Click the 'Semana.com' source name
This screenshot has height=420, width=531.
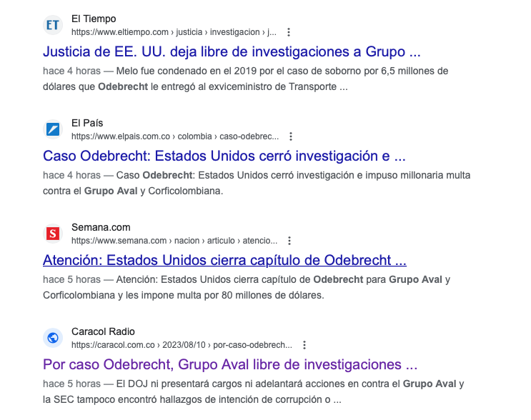tap(101, 227)
